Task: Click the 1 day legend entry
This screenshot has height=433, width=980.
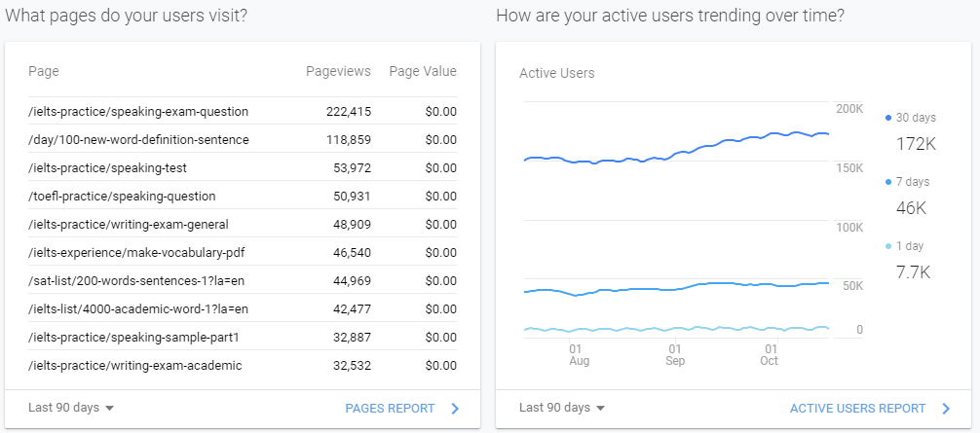Action: 904,246
